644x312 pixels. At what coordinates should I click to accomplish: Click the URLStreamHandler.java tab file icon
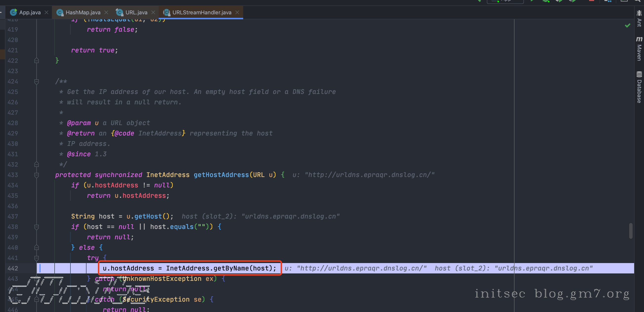(x=166, y=12)
